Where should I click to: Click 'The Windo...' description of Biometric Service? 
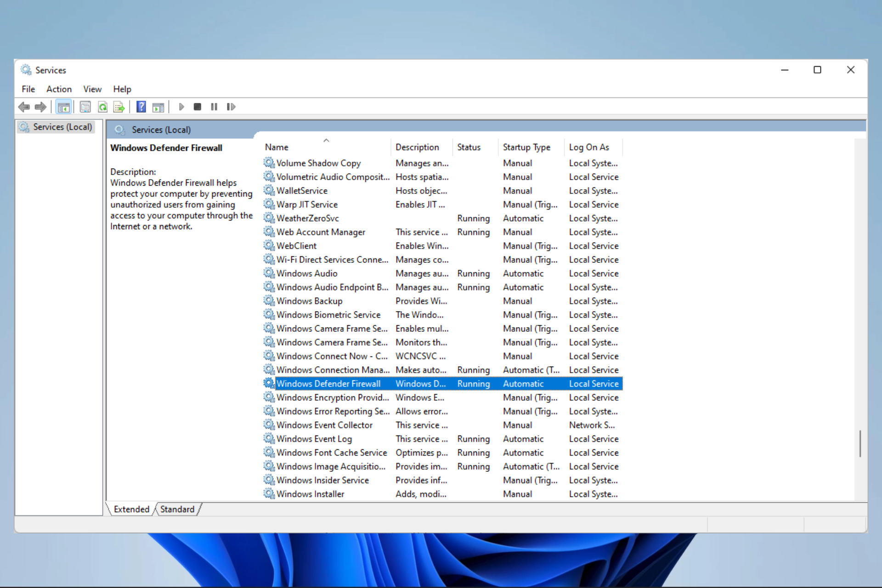(x=419, y=315)
